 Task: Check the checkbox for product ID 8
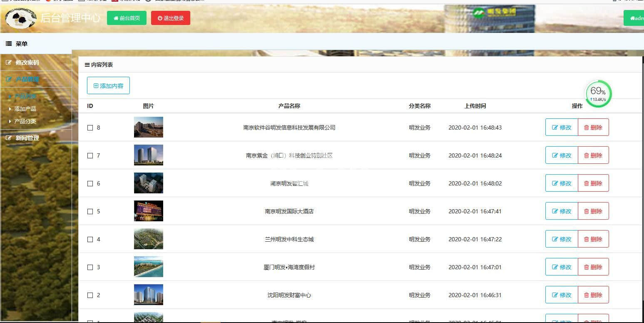point(90,128)
